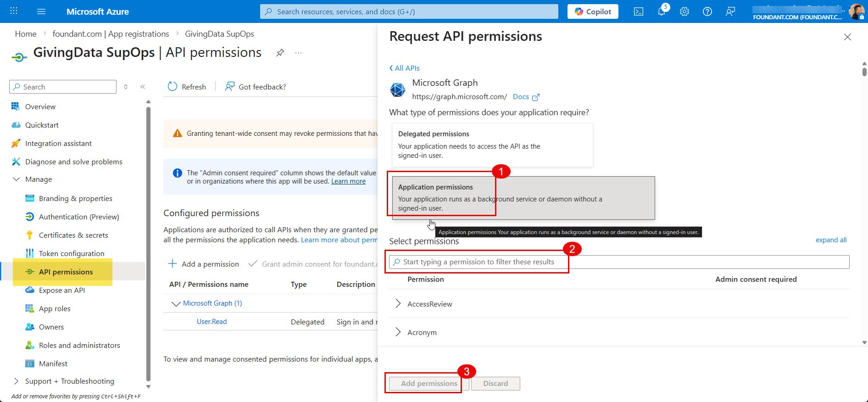
Task: Open the portal hamburger menu
Action: click(41, 11)
